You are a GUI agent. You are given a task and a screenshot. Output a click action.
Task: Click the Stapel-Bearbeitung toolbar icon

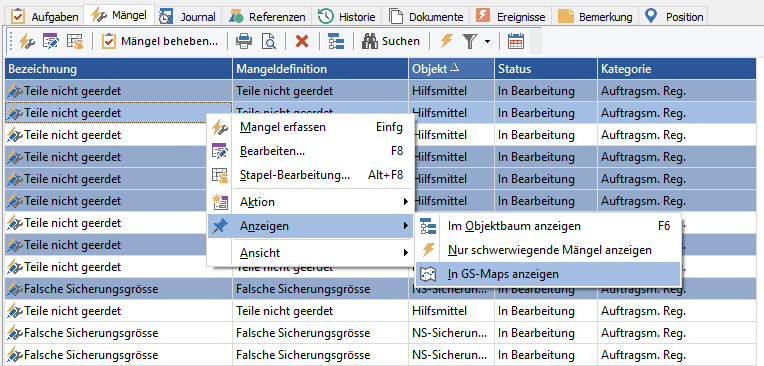click(x=75, y=41)
